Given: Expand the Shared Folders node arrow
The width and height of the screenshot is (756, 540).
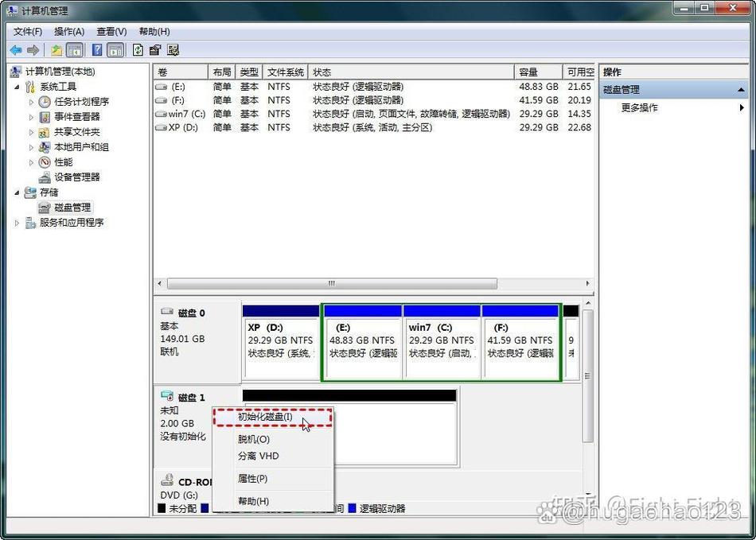Looking at the screenshot, I should coord(31,132).
